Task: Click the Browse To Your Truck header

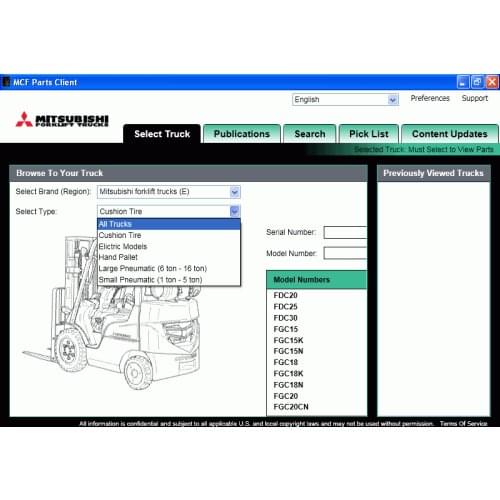Action: tap(188, 173)
